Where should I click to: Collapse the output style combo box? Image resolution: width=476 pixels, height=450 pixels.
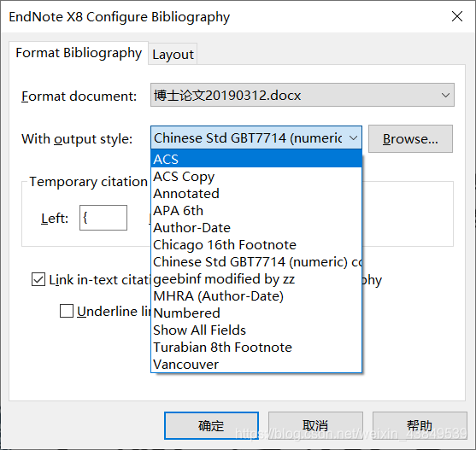click(x=353, y=138)
